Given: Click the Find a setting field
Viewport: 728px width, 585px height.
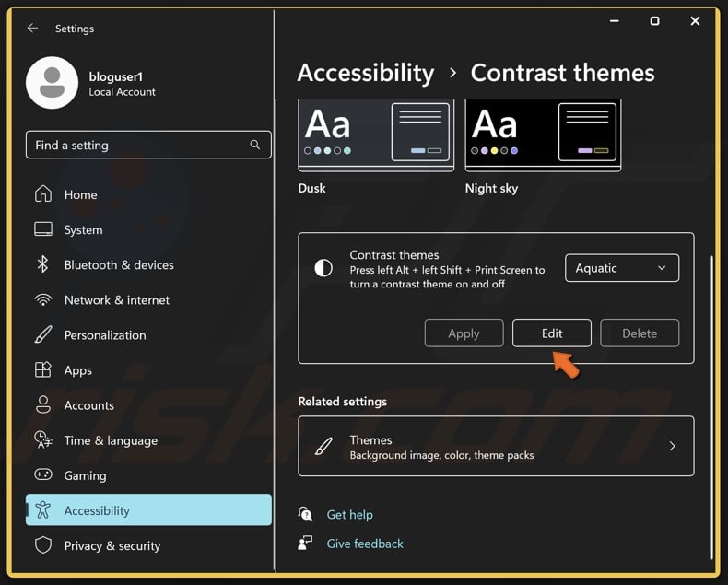Looking at the screenshot, I should click(x=138, y=145).
